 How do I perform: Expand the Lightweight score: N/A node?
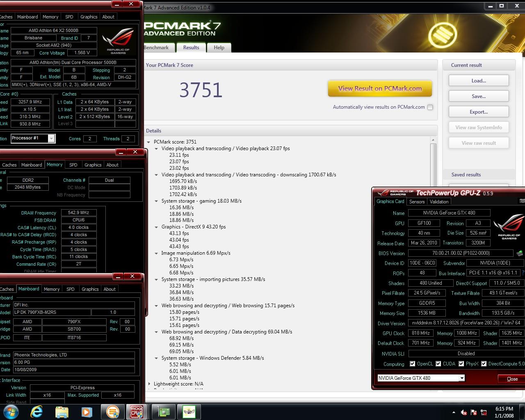click(148, 384)
